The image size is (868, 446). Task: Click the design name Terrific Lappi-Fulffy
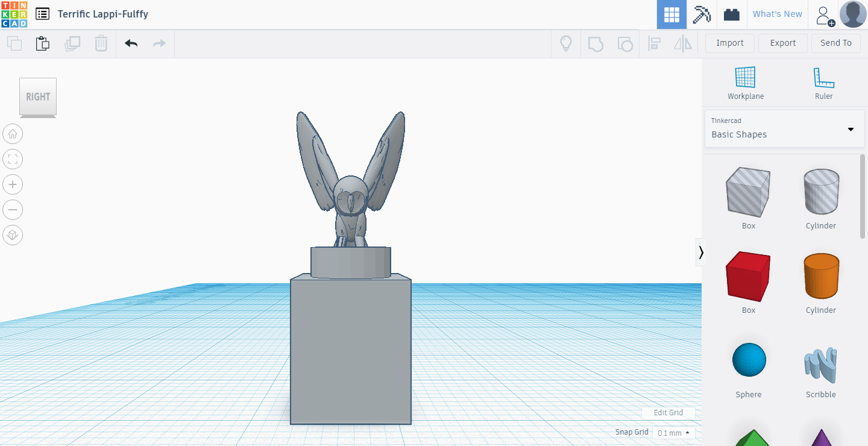(103, 14)
